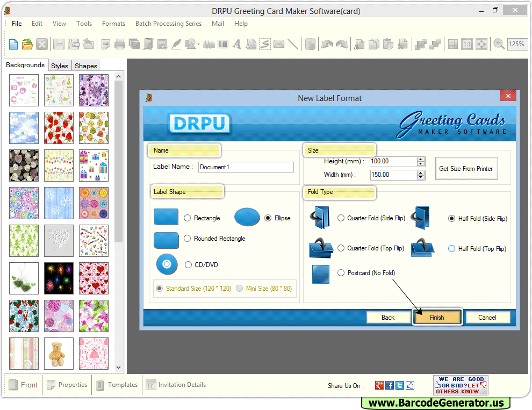Viewport: 532px width, 410px height.
Task: Click the fit-to-window icon
Action: [481, 44]
